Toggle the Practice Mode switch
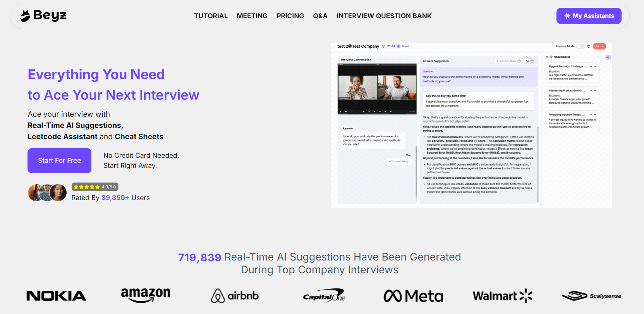644x314 pixels. (580, 46)
